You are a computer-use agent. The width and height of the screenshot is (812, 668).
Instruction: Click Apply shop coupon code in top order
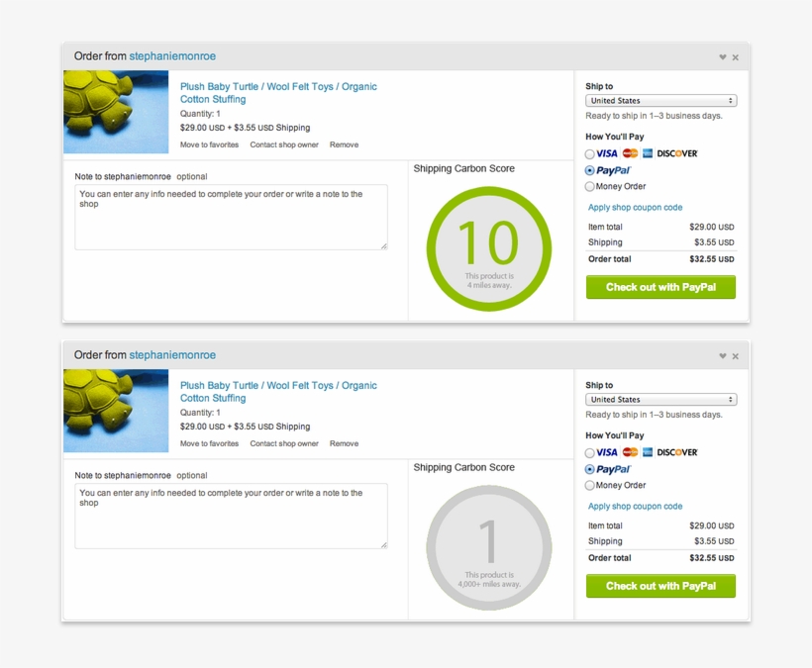coord(635,207)
